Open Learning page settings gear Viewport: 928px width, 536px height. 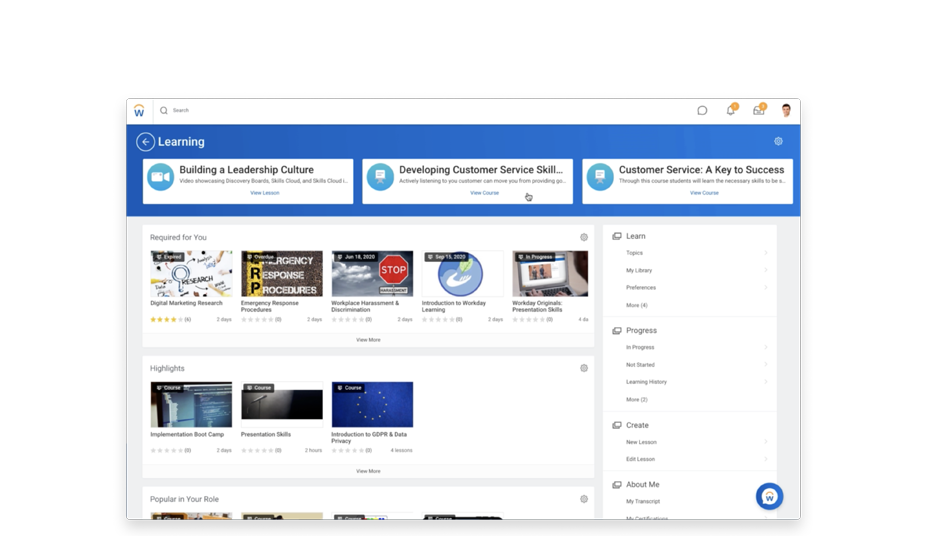pos(778,142)
